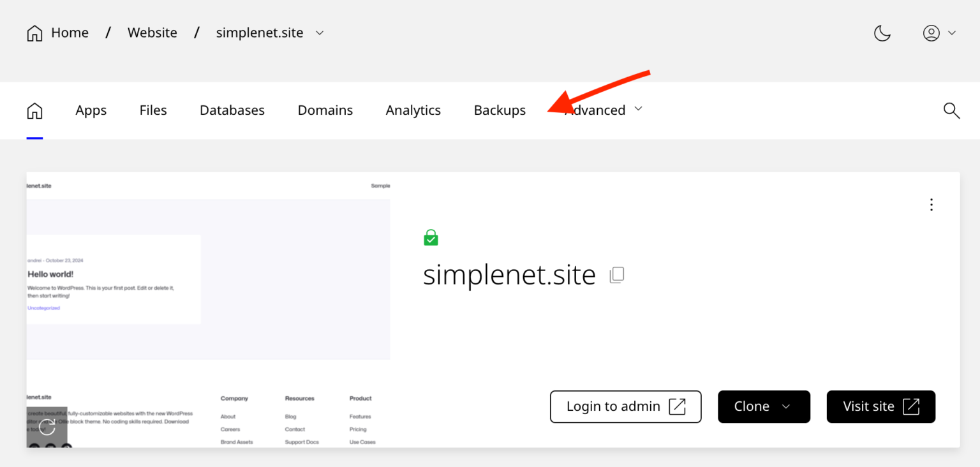Select the home icon in the site navigation
This screenshot has height=467, width=980.
[x=34, y=110]
